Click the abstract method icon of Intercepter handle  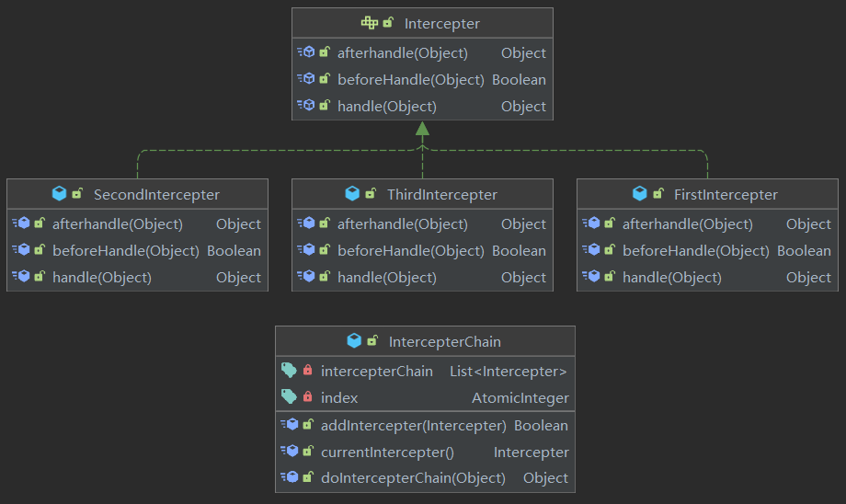(x=306, y=105)
